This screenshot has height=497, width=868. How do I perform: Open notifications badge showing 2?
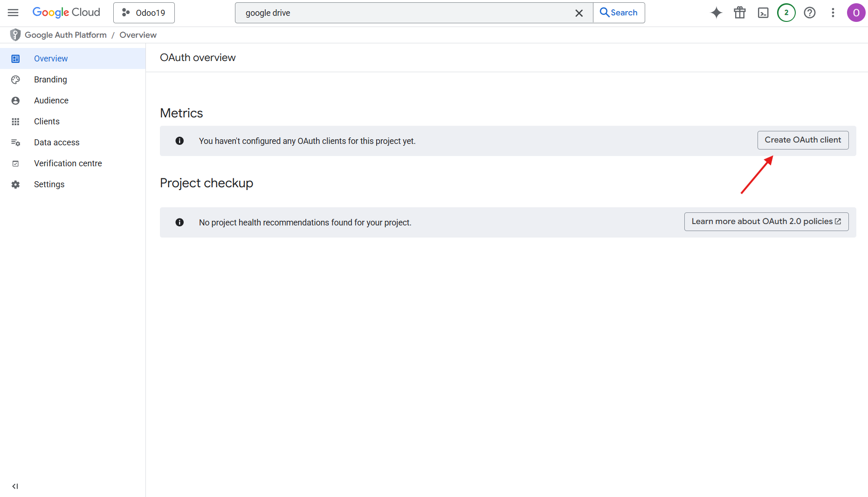[x=786, y=13]
